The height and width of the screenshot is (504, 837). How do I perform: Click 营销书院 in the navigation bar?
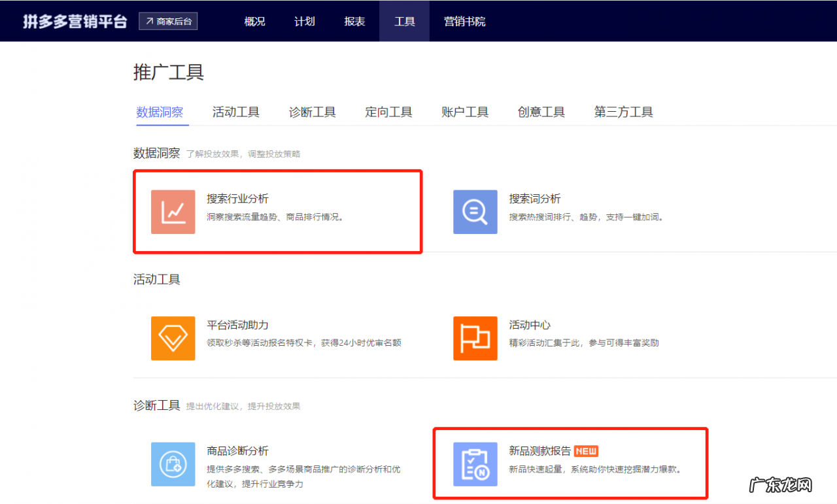tap(464, 21)
